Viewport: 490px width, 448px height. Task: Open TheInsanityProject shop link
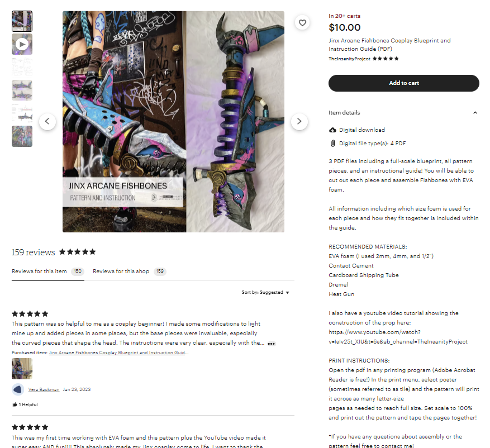[349, 59]
